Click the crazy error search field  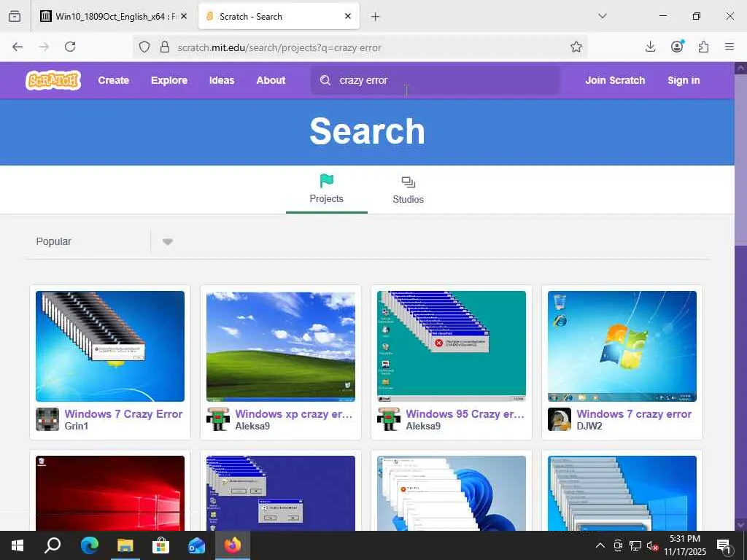point(436,80)
